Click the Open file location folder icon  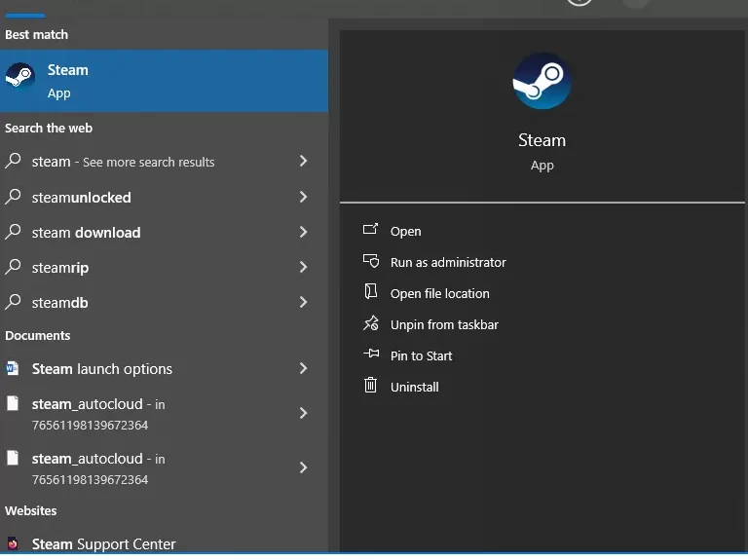(x=371, y=291)
